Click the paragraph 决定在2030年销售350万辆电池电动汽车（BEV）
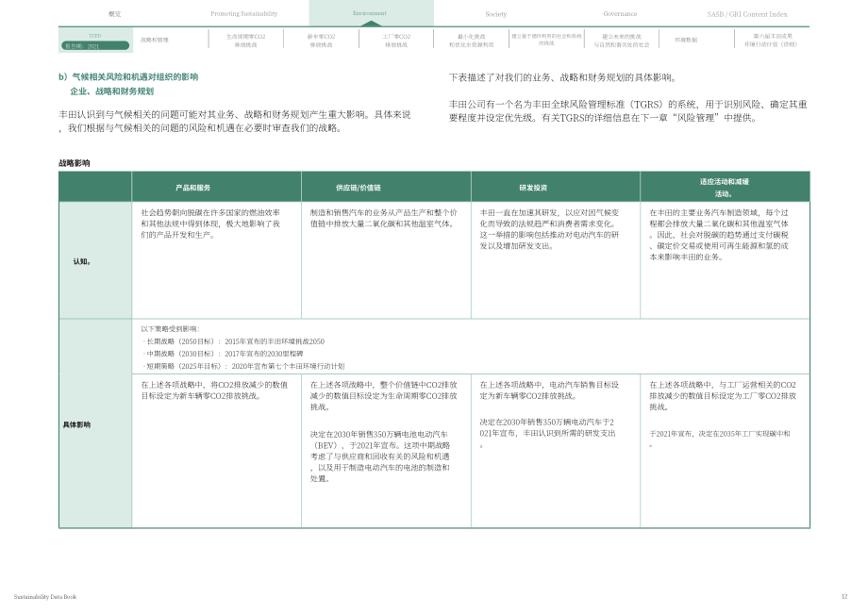 (x=379, y=456)
